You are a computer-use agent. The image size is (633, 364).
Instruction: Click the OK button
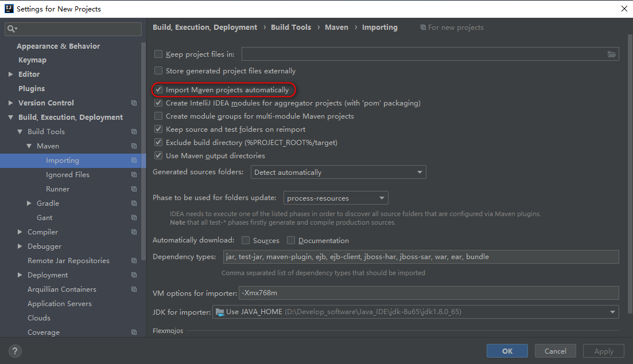click(507, 351)
